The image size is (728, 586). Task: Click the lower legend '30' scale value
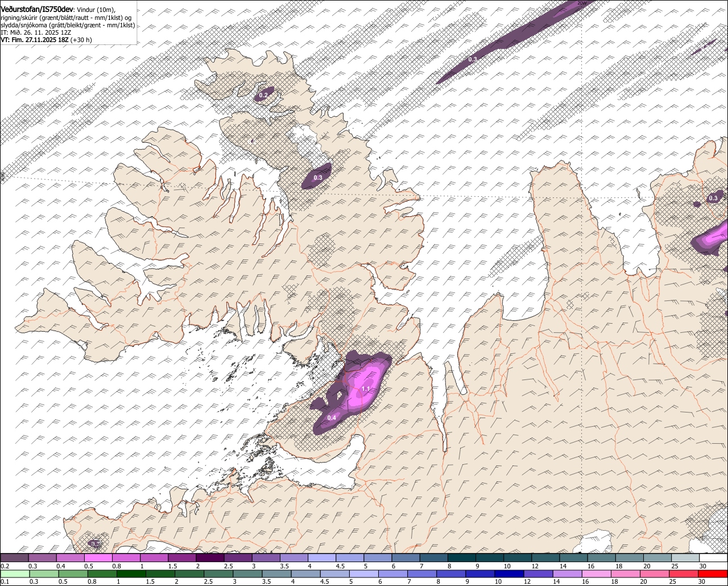click(702, 581)
